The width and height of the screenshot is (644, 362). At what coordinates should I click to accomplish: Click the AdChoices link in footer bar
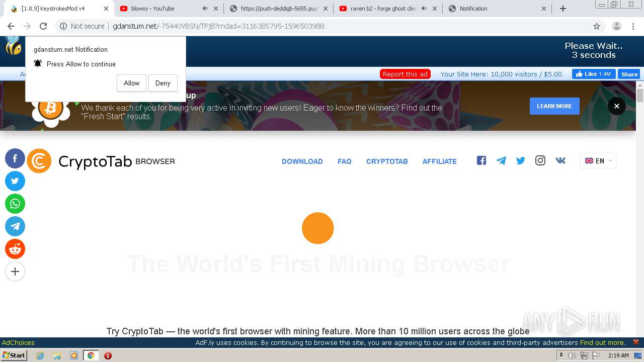[x=18, y=342]
